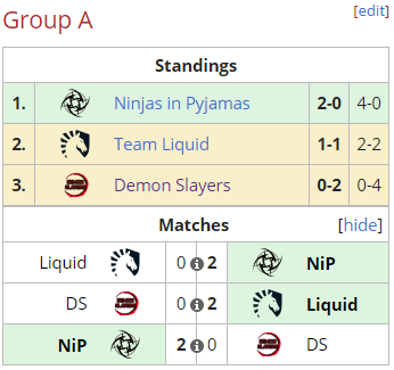Click the NiP logo in the third match row
The image size is (394, 370).
pos(125,344)
